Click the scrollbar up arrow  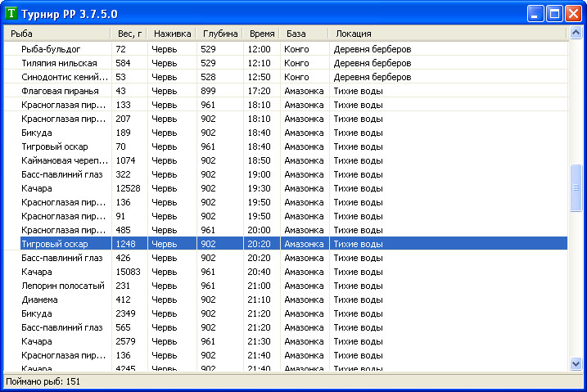[576, 33]
